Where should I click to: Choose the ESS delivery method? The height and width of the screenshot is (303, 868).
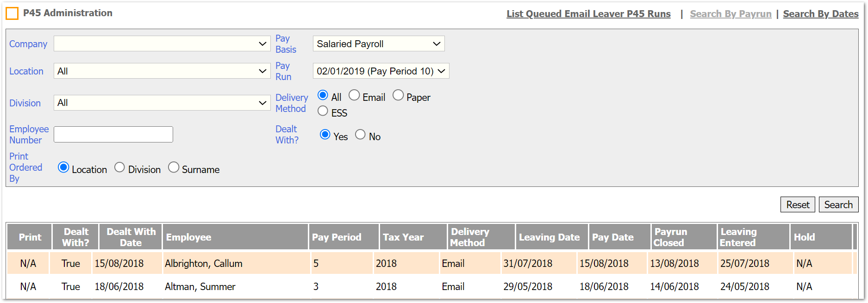click(323, 111)
